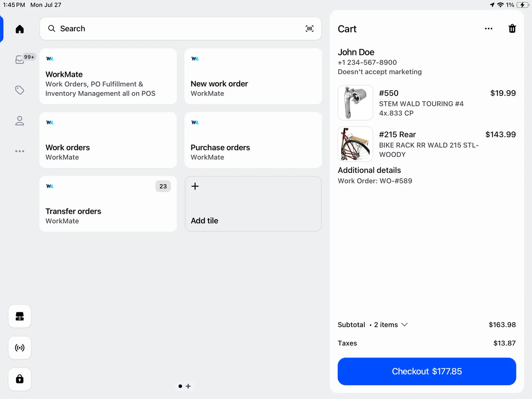The height and width of the screenshot is (399, 532).
Task: Click the plus icon on Add tile
Action: [195, 186]
